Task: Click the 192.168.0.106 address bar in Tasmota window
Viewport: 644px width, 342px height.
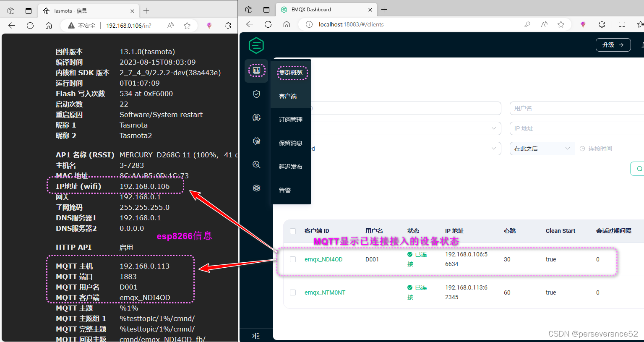Action: pyautogui.click(x=129, y=26)
